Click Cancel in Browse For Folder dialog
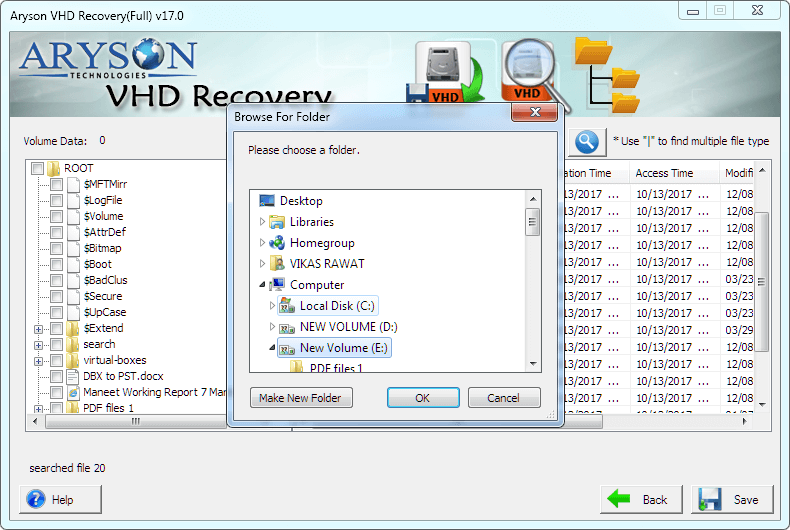This screenshot has width=790, height=530. coord(504,398)
